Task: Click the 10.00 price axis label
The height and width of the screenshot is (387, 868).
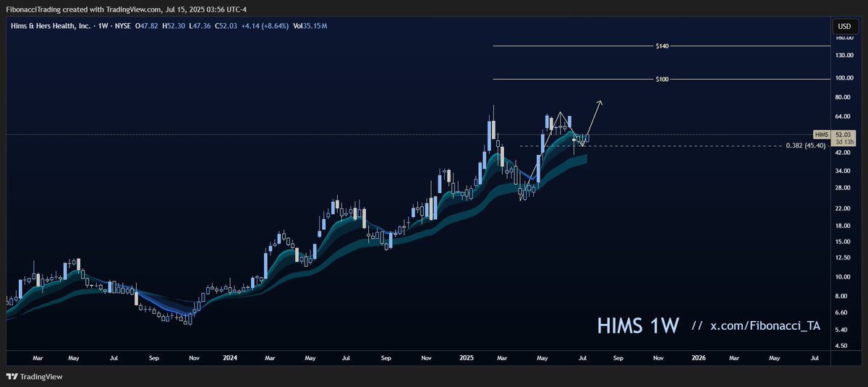Action: (843, 277)
